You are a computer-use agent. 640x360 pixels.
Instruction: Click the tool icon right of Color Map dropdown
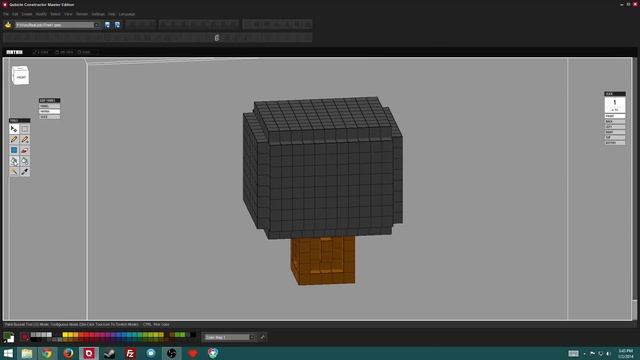(x=262, y=337)
